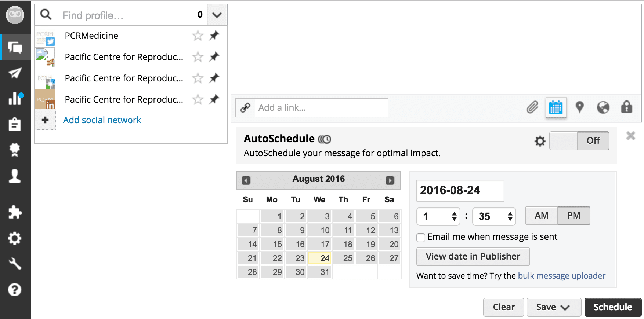The image size is (644, 319).
Task: Open the Settings gear in sidebar
Action: pyautogui.click(x=15, y=238)
